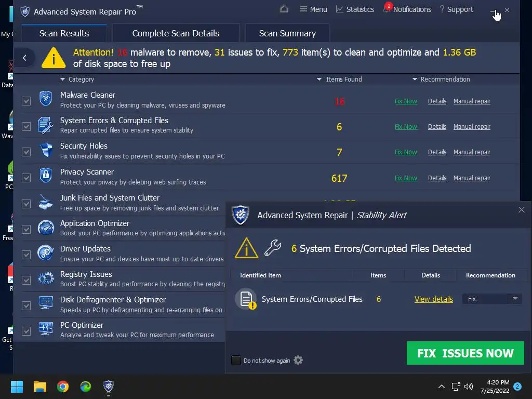Viewport: 532px width, 399px height.
Task: Click Advanced System Repair taskbar icon
Action: (109, 386)
